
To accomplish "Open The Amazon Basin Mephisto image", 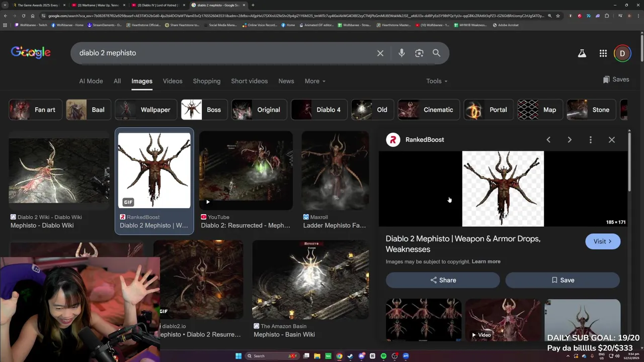I will click(x=310, y=280).
